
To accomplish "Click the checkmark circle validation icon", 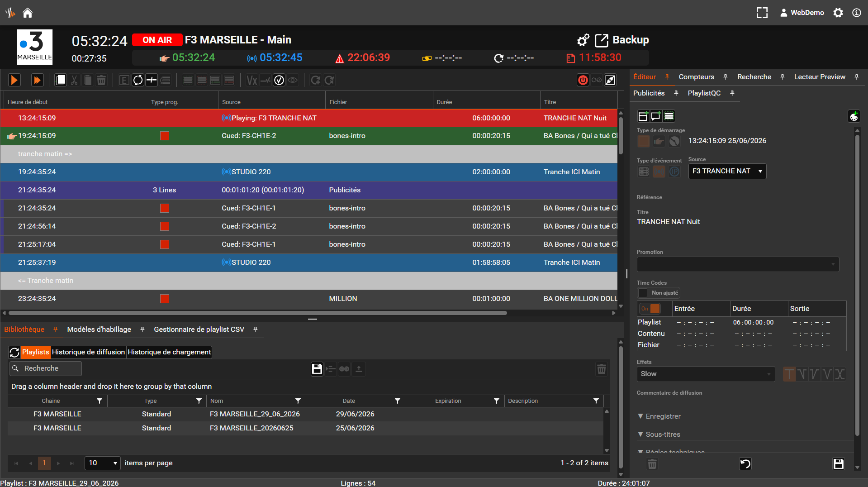I will coord(279,80).
